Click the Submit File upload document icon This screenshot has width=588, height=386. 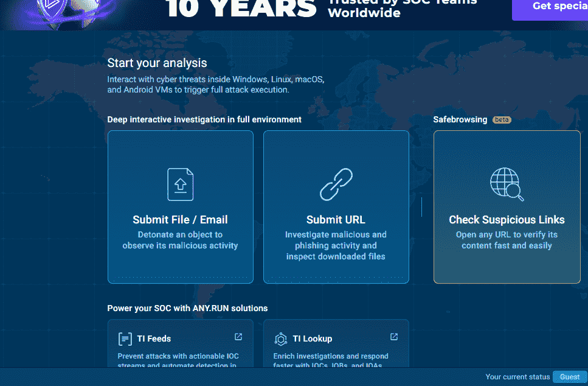(181, 184)
